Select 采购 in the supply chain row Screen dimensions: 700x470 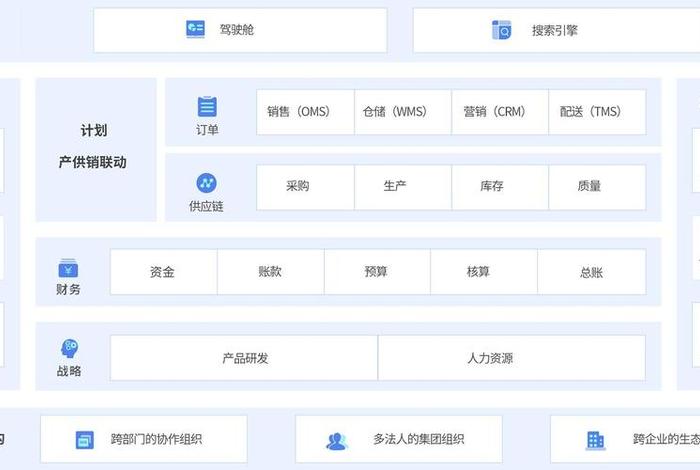(305, 187)
